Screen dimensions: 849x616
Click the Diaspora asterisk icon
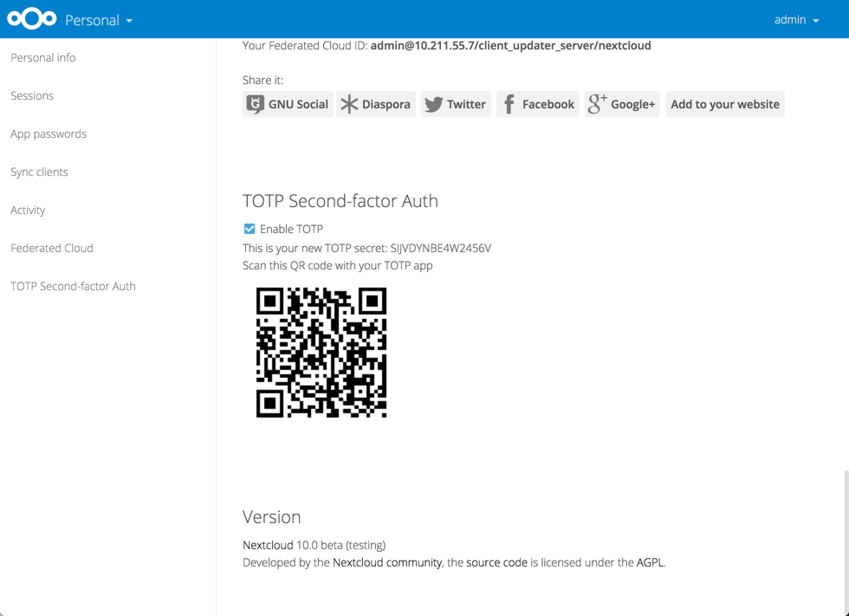(x=349, y=103)
